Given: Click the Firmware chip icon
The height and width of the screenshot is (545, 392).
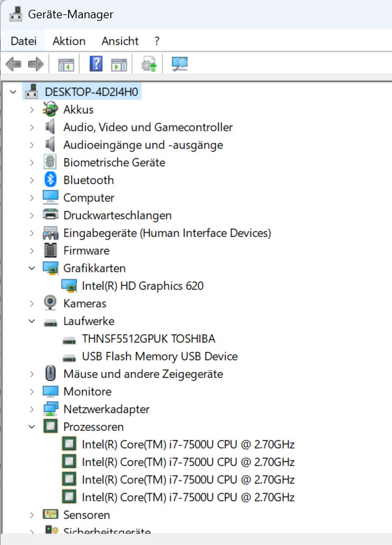Looking at the screenshot, I should pos(50,250).
